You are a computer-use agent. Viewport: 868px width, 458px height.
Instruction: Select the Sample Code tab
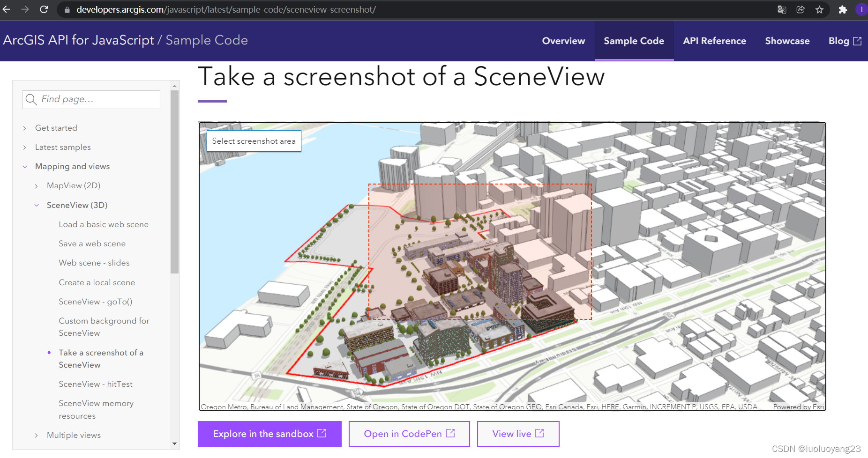pos(634,41)
